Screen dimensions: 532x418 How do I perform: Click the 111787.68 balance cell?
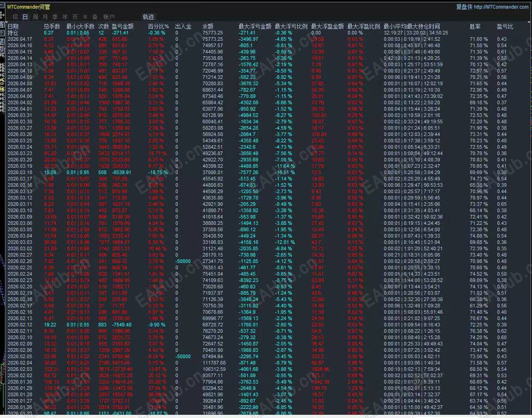[x=214, y=363]
